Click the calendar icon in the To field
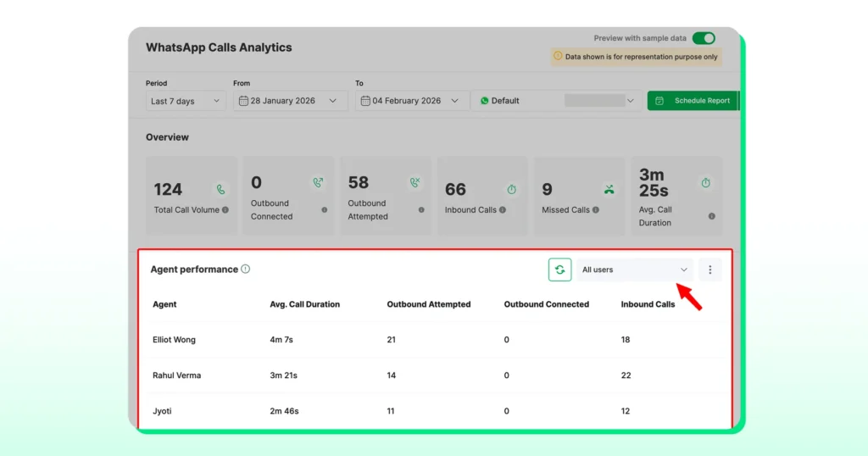Image resolution: width=868 pixels, height=456 pixels. pyautogui.click(x=365, y=101)
